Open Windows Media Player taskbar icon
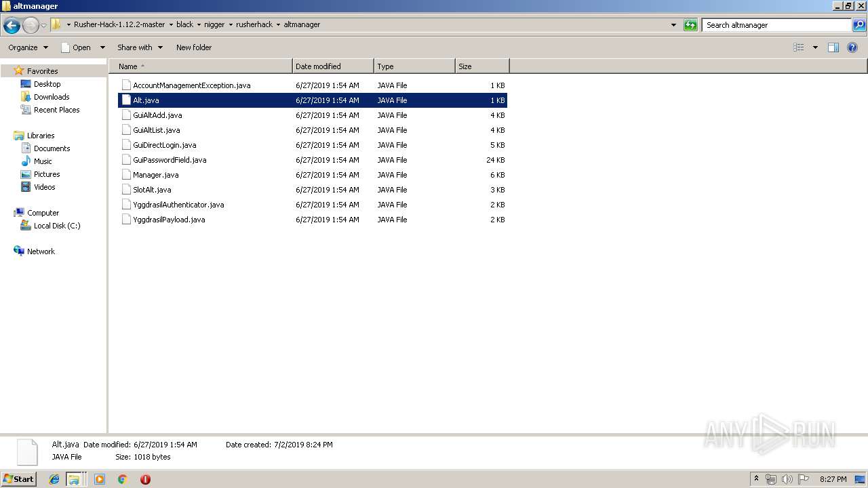 100,479
